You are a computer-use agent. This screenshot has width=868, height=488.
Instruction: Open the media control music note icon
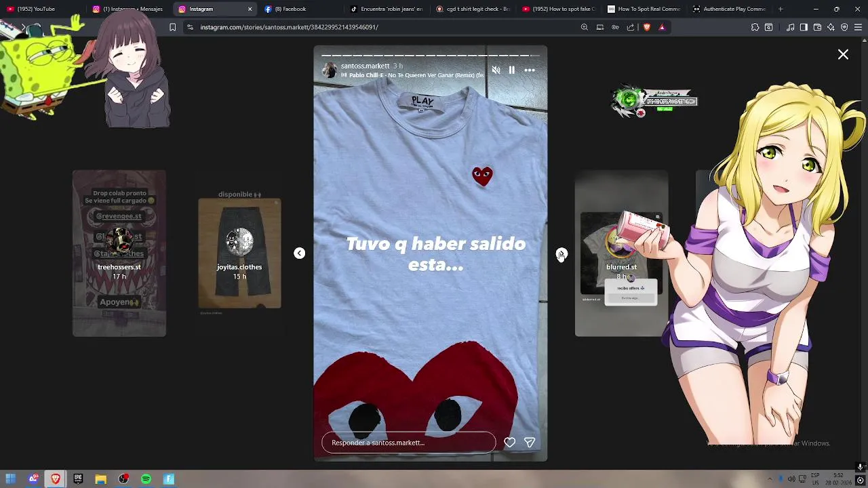[790, 27]
